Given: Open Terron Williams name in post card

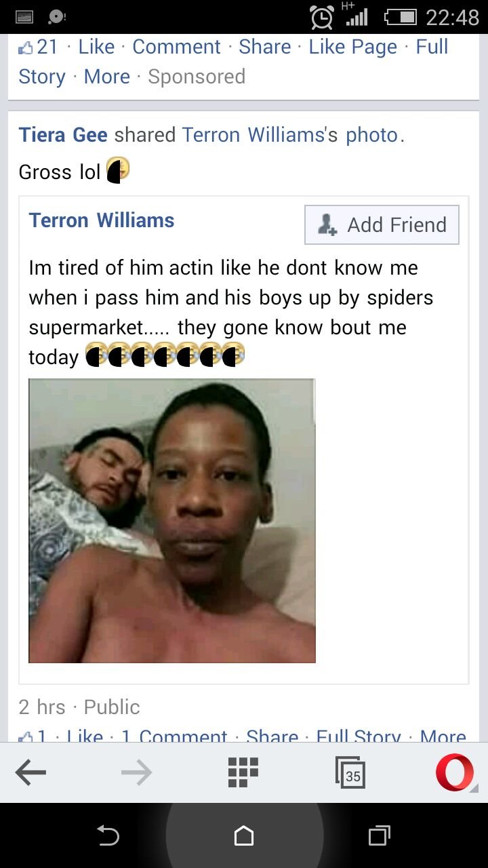Looking at the screenshot, I should coord(102,220).
